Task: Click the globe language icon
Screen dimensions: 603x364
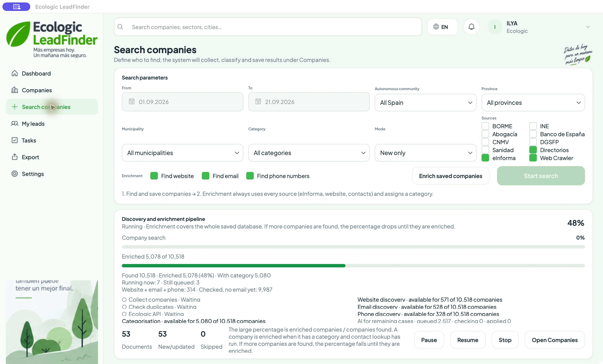Action: (436, 27)
